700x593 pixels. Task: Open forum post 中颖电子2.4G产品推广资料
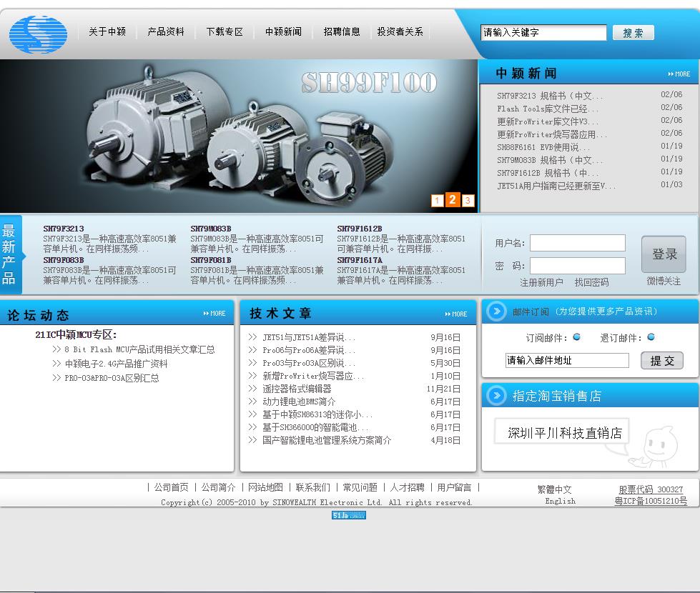116,364
